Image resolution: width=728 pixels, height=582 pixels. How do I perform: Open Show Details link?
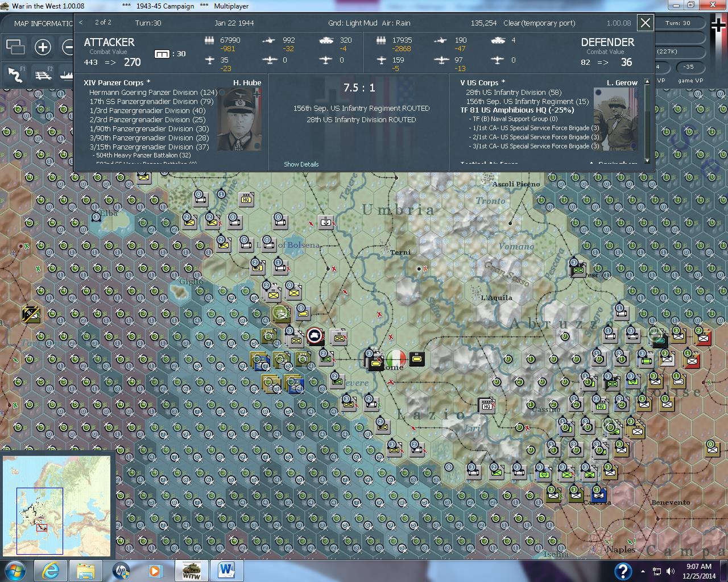pos(301,164)
